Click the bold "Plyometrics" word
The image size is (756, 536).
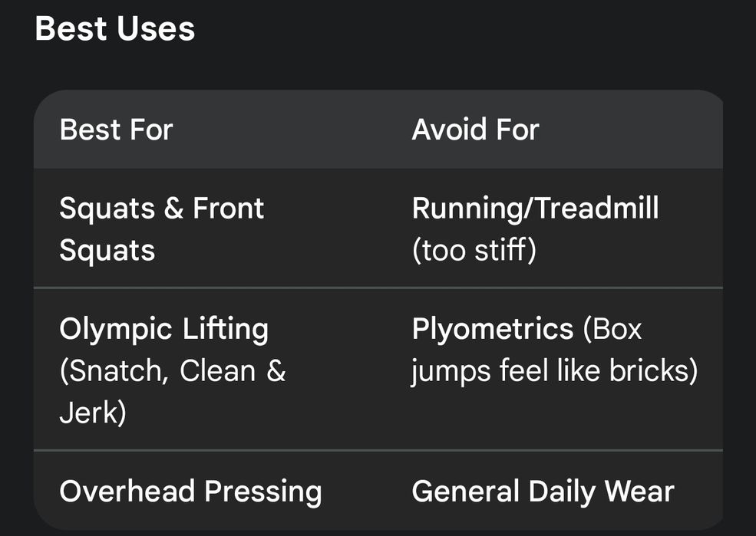click(x=492, y=330)
